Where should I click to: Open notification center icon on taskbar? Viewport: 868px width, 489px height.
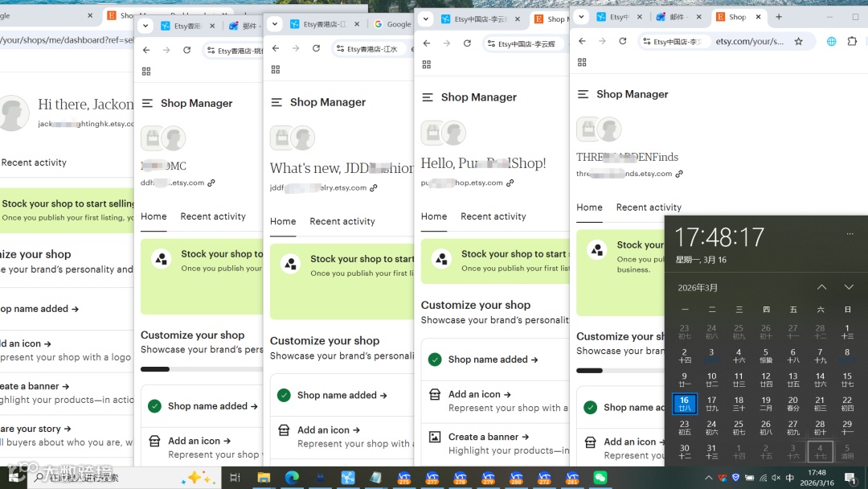click(x=851, y=478)
